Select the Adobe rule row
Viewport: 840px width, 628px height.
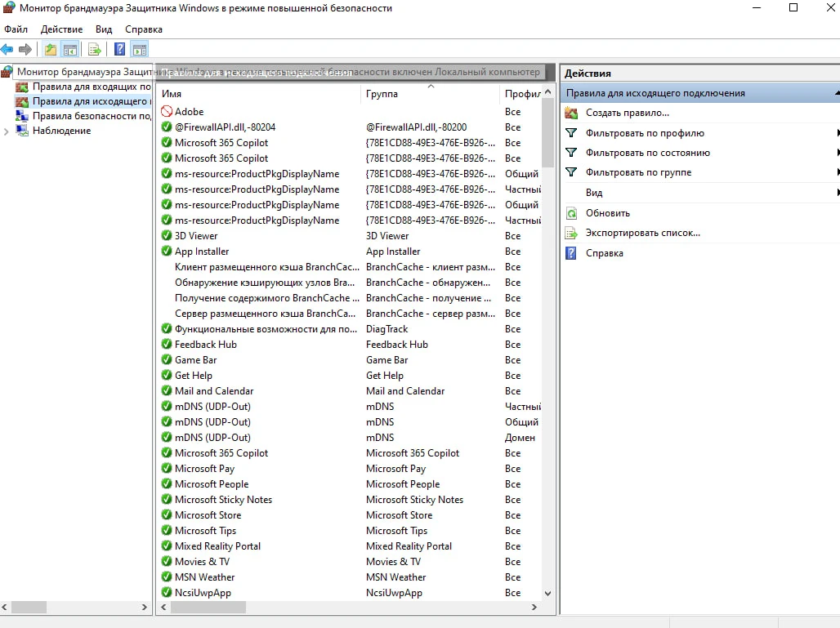click(351, 111)
